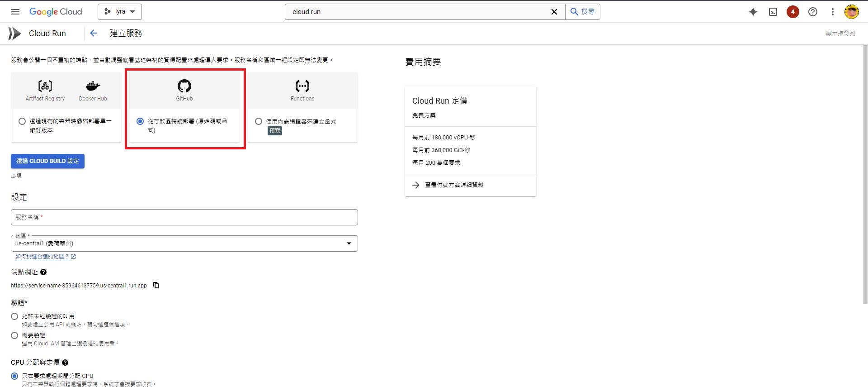Click the Cloud Run 定價 heading
Screen dimensions: 868x387
pyautogui.click(x=440, y=100)
